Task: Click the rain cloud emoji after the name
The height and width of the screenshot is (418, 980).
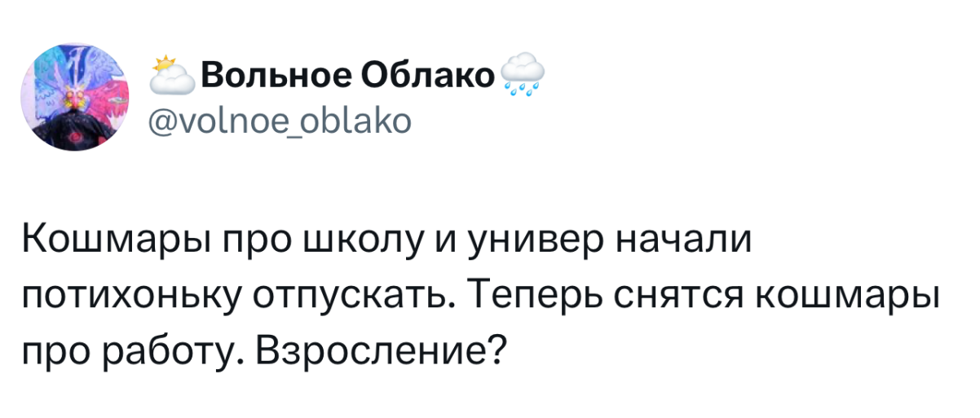Action: pyautogui.click(x=523, y=76)
